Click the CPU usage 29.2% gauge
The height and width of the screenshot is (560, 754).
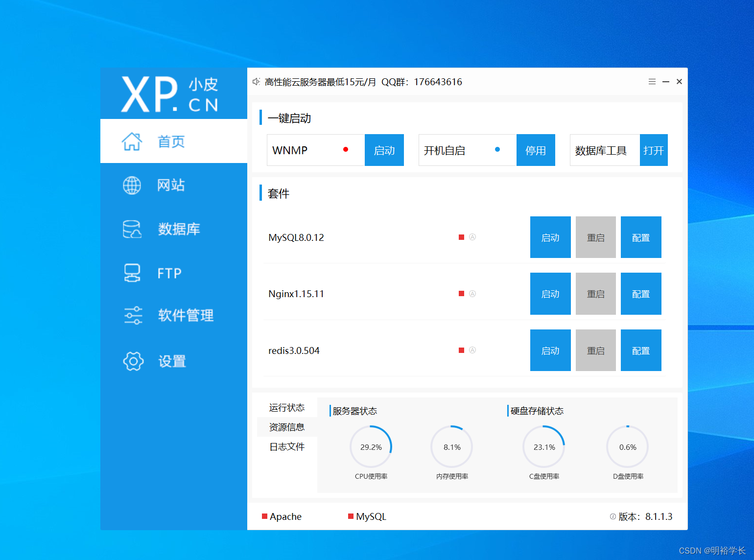(x=371, y=447)
